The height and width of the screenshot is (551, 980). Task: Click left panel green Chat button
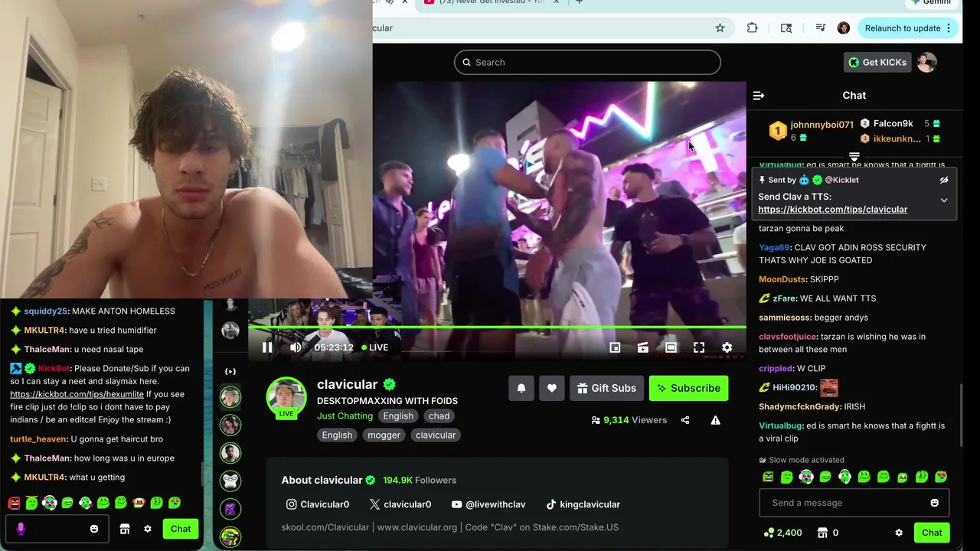pos(181,529)
